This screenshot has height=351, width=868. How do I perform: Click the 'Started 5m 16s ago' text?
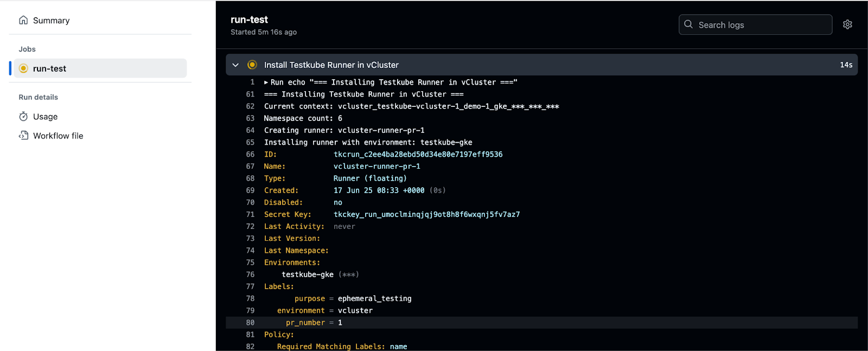pyautogui.click(x=264, y=32)
